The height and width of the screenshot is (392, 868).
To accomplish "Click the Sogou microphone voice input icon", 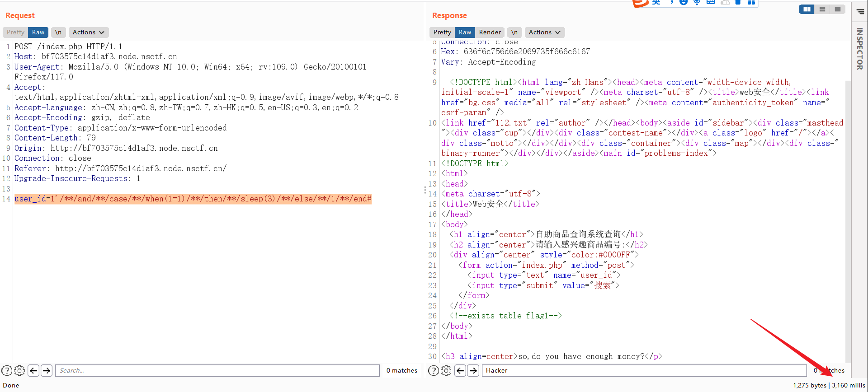I will click(x=697, y=2).
